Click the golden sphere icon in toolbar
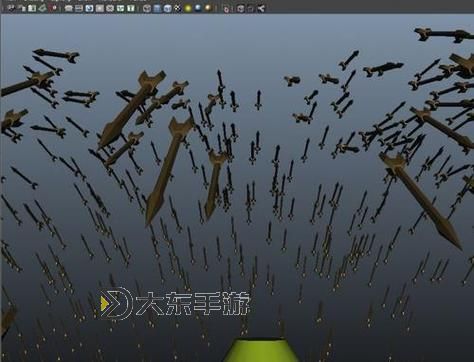The width and height of the screenshot is (474, 362). click(208, 8)
